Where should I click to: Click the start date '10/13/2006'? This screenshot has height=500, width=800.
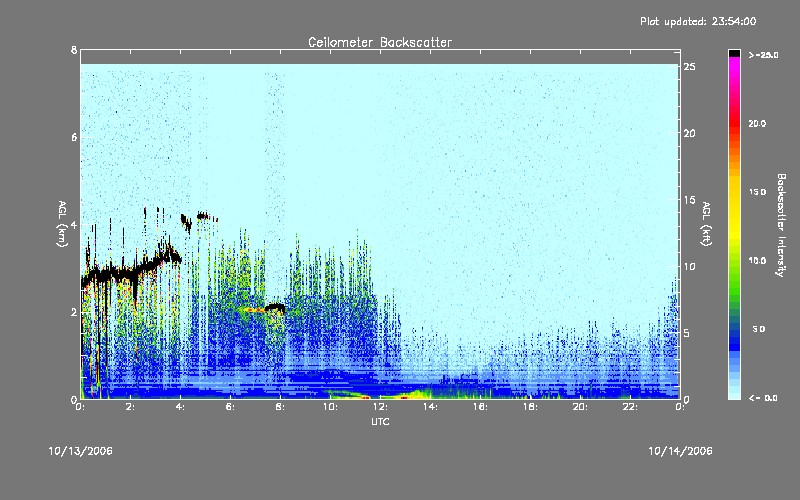(x=81, y=451)
